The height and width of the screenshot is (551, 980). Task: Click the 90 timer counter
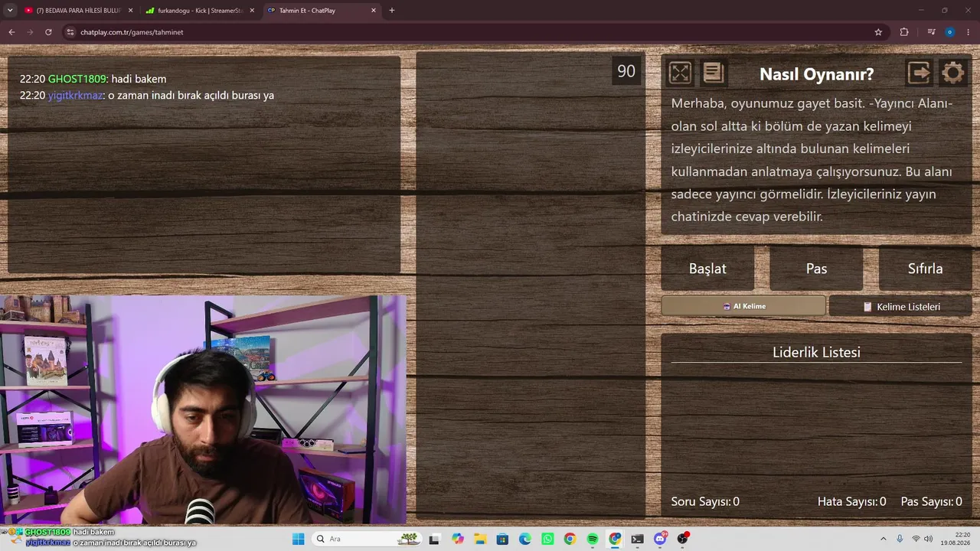(x=626, y=71)
